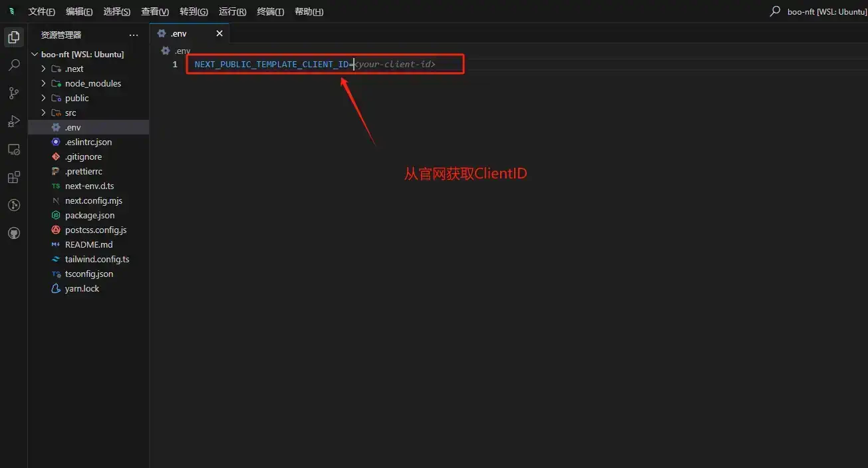The image size is (868, 468).
Task: Open the 查看 menu
Action: (x=154, y=11)
